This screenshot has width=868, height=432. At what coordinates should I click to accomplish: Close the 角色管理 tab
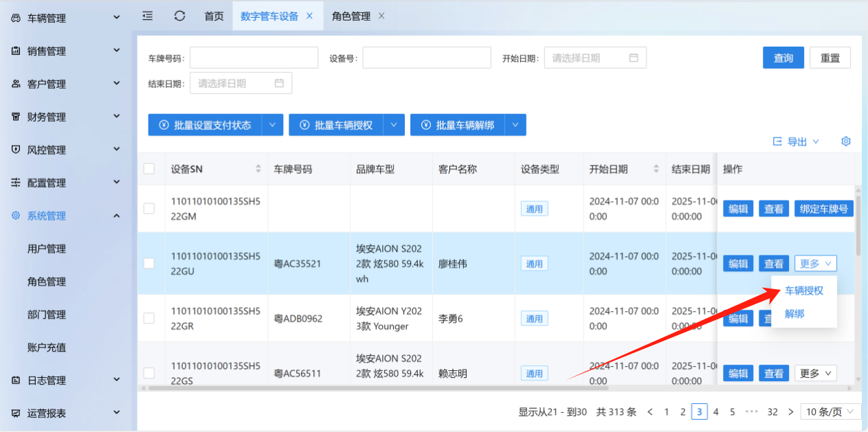[381, 16]
